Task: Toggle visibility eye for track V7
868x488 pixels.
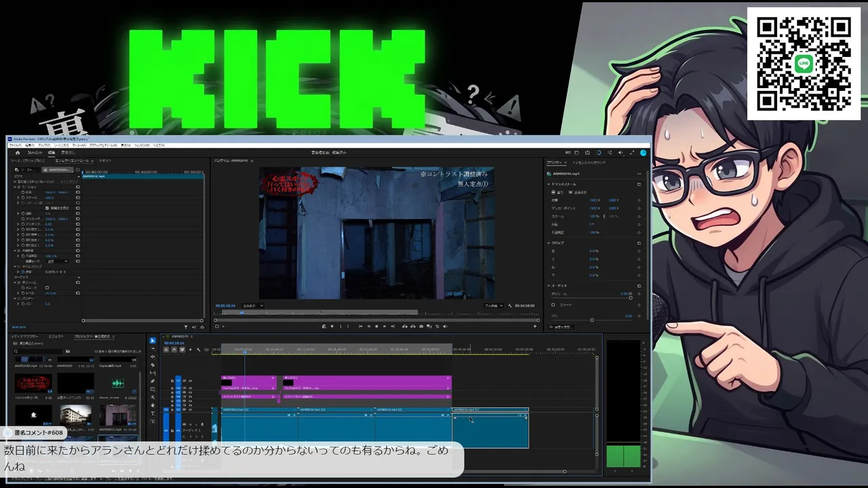Action: pos(190,381)
